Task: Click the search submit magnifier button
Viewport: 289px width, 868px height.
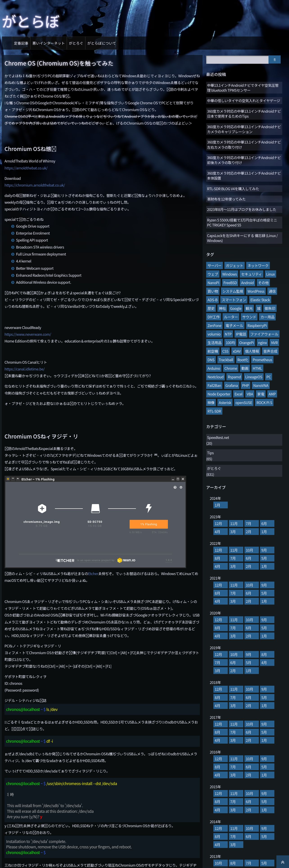Action: click(x=275, y=60)
